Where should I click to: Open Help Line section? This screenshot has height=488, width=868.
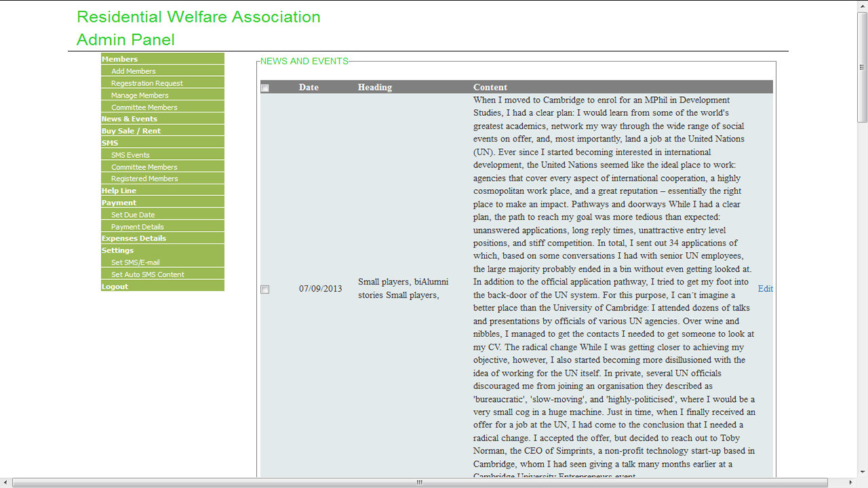[x=163, y=190]
